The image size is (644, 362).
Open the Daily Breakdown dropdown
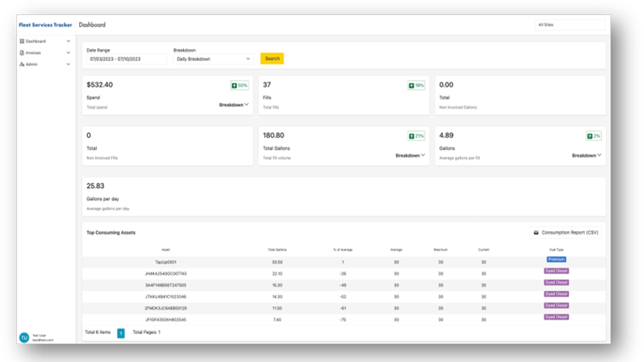pyautogui.click(x=213, y=59)
